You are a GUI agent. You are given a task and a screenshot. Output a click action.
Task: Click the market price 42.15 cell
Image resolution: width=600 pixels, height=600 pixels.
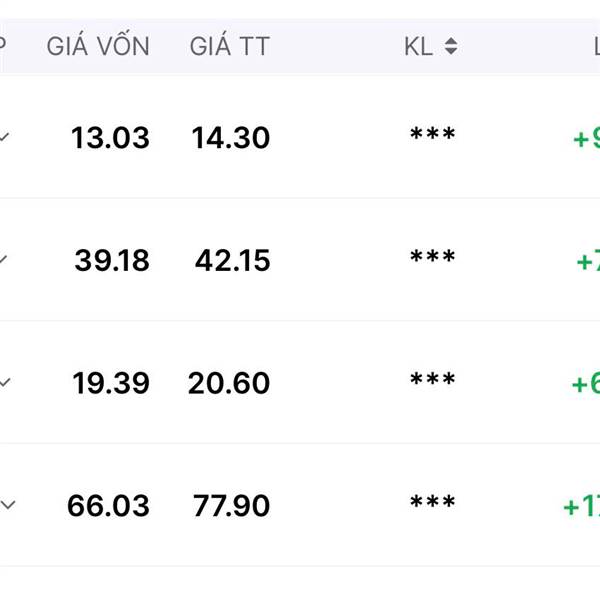[x=232, y=261]
